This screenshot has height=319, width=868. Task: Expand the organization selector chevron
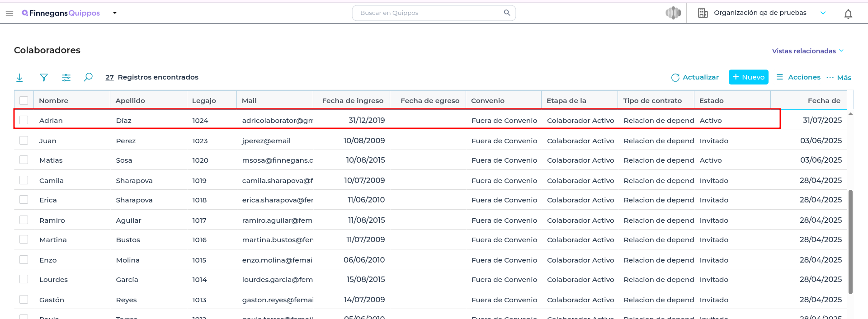point(823,13)
